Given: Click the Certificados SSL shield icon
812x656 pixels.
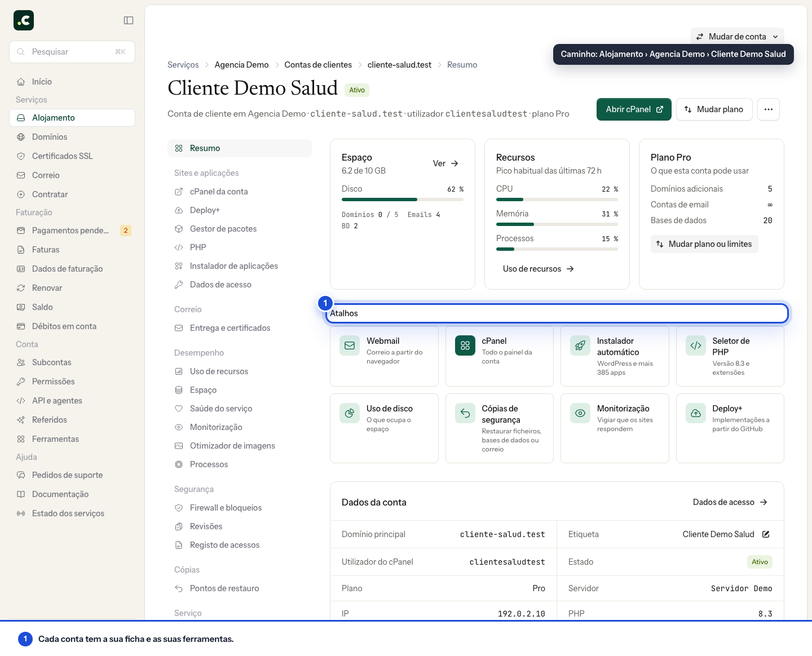Looking at the screenshot, I should pyautogui.click(x=21, y=156).
